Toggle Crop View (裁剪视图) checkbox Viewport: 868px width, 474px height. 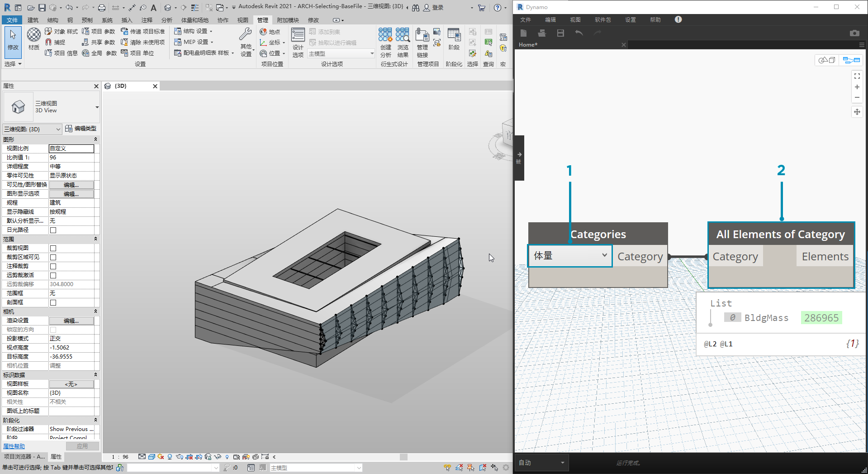[x=53, y=248]
